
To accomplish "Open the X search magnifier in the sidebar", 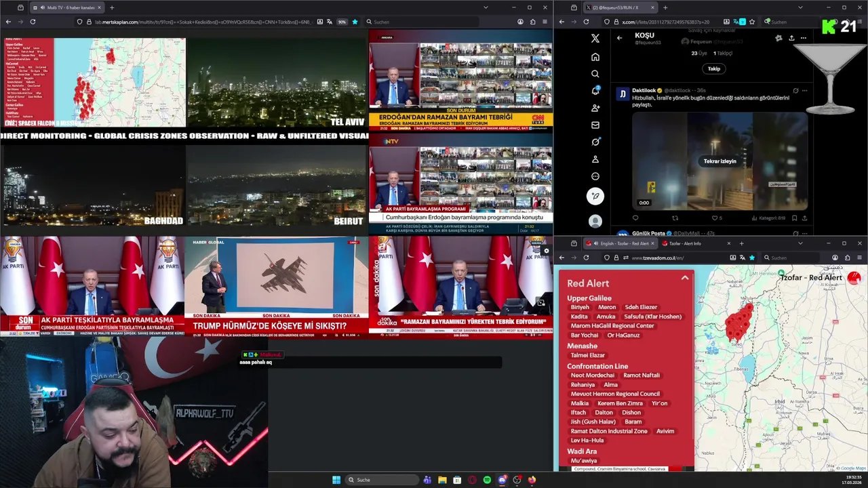I will tap(595, 74).
